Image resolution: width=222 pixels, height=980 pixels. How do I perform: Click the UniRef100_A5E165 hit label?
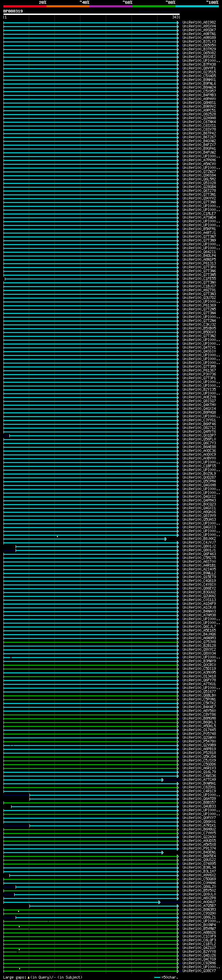(x=199, y=630)
